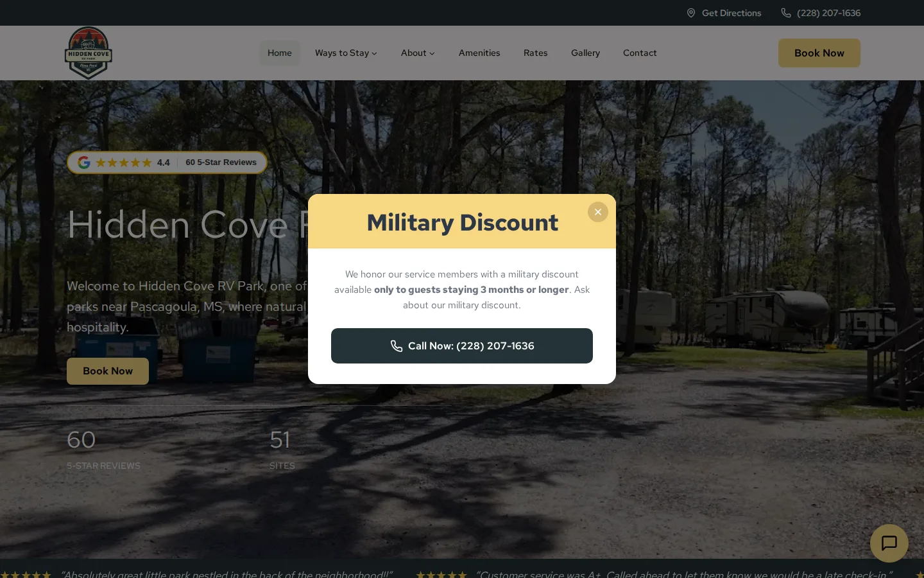Click the header Book Now button
The height and width of the screenshot is (578, 924).
[x=819, y=53]
